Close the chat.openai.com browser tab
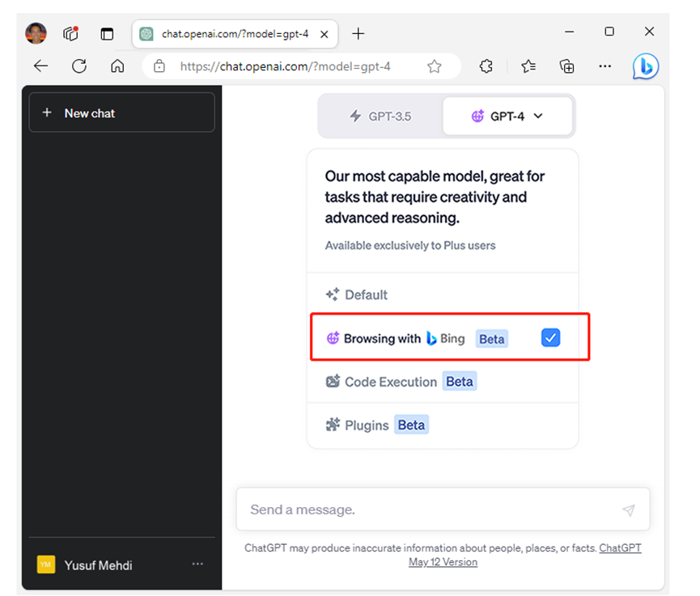 point(325,34)
